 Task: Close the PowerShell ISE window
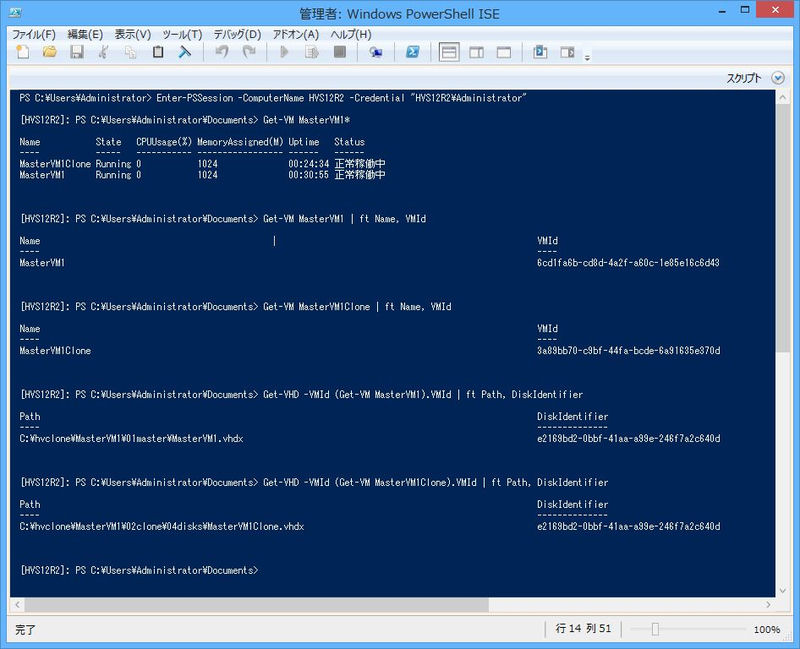pyautogui.click(x=776, y=10)
